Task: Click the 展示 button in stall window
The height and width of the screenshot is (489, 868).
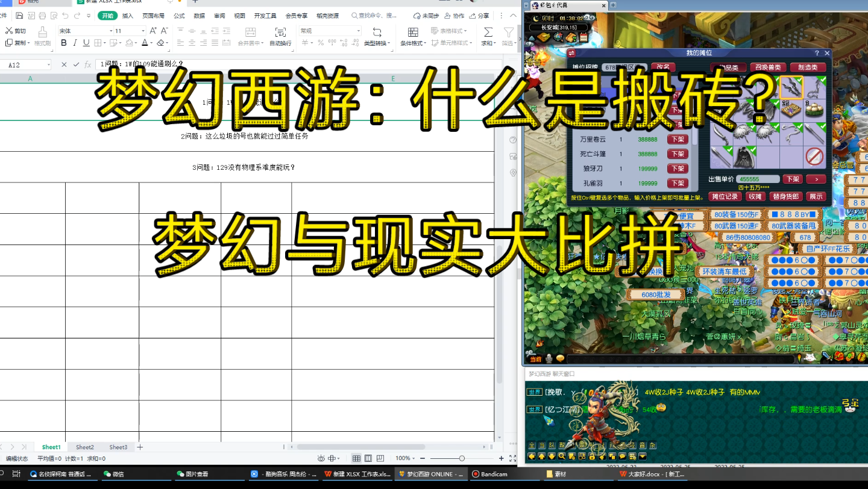Action: [x=816, y=196]
